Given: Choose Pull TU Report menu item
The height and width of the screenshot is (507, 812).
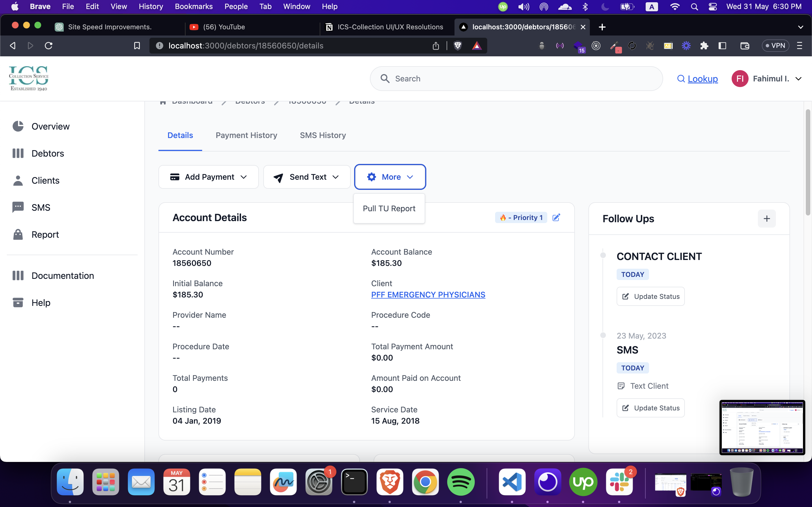Looking at the screenshot, I should pos(389,208).
